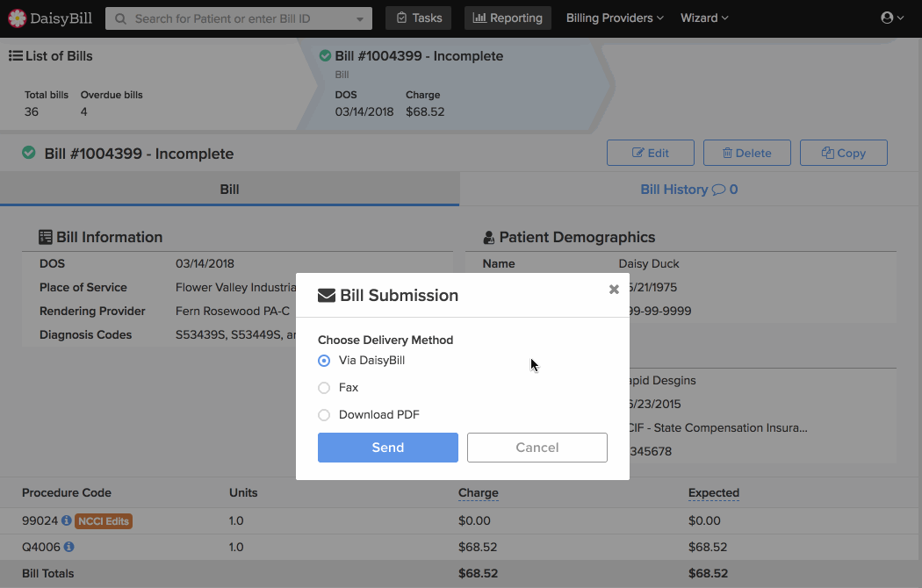
Task: Close the Bill Submission dialog with X
Action: (x=614, y=289)
